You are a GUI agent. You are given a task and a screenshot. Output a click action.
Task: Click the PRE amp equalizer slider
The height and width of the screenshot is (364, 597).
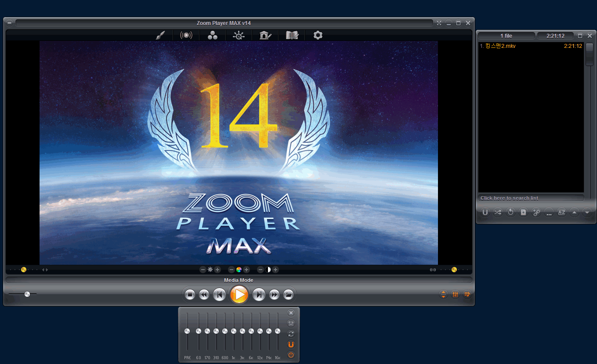pyautogui.click(x=187, y=331)
